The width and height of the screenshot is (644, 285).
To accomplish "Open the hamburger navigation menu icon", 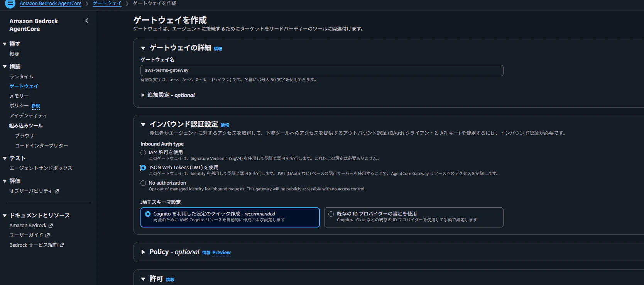I will 10,3.
